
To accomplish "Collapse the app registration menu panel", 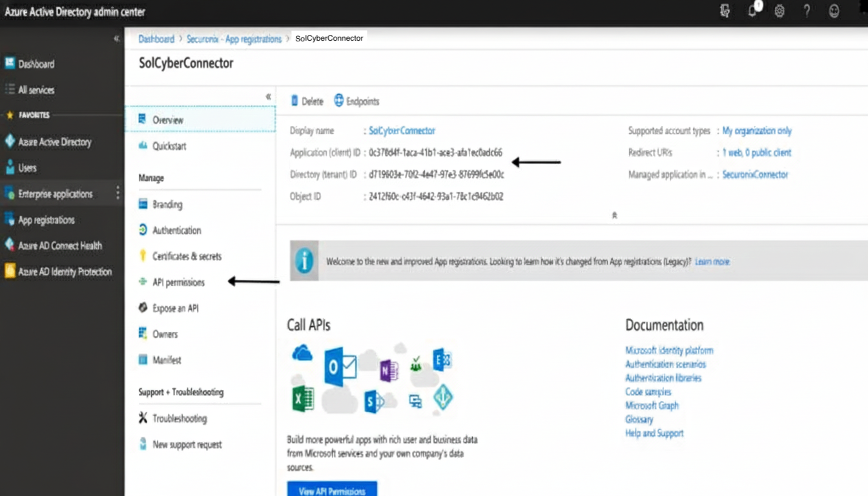I will pos(268,97).
